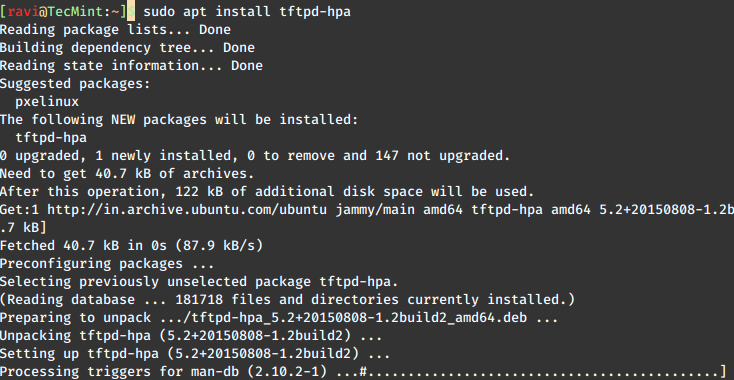This screenshot has height=380, width=734.
Task: Click the Fetched 40.7 kB line
Action: (x=132, y=246)
